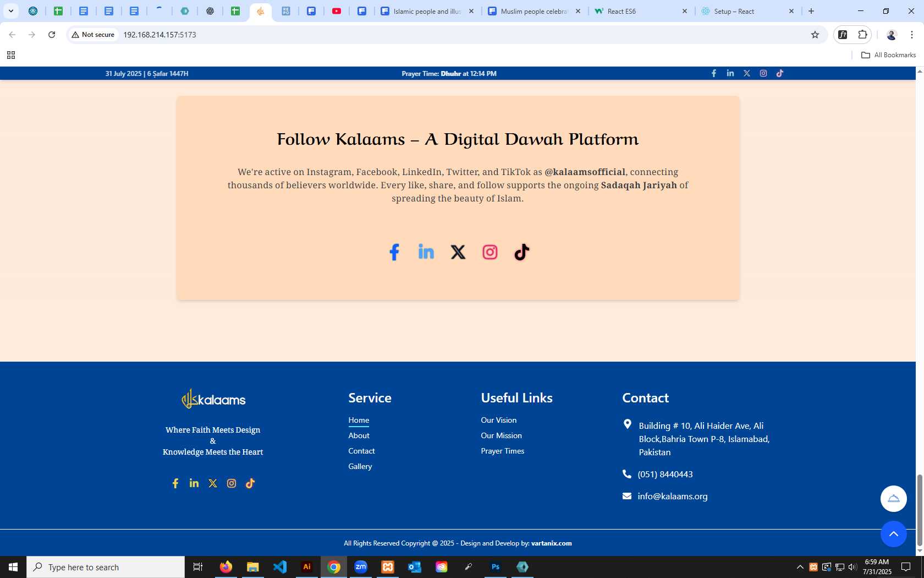The width and height of the screenshot is (924, 578).
Task: Open Our Mission link
Action: tap(502, 435)
